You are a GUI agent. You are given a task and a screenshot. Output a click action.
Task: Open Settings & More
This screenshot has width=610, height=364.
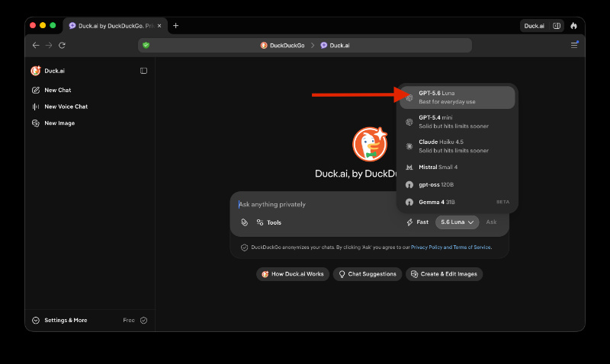pos(60,321)
